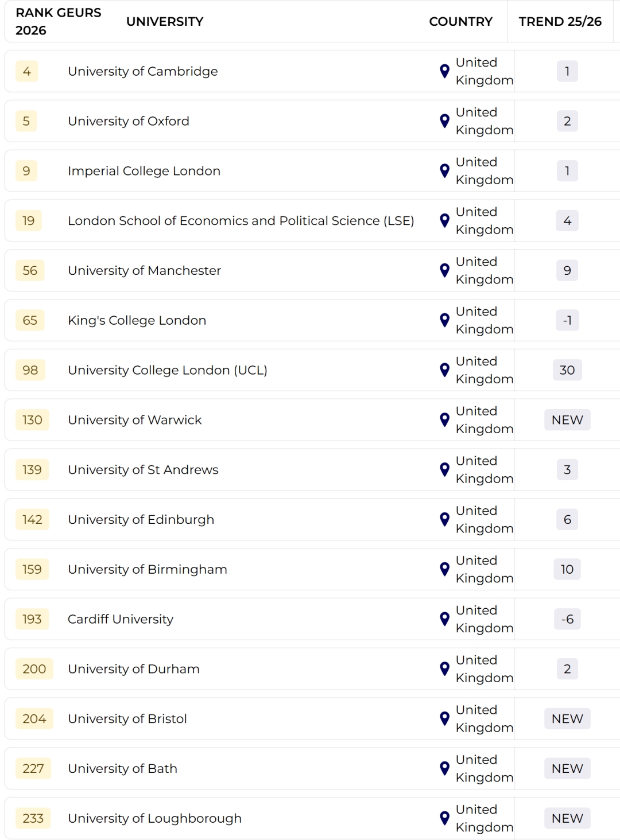Click the map pin in the Warwick row

pos(444,420)
